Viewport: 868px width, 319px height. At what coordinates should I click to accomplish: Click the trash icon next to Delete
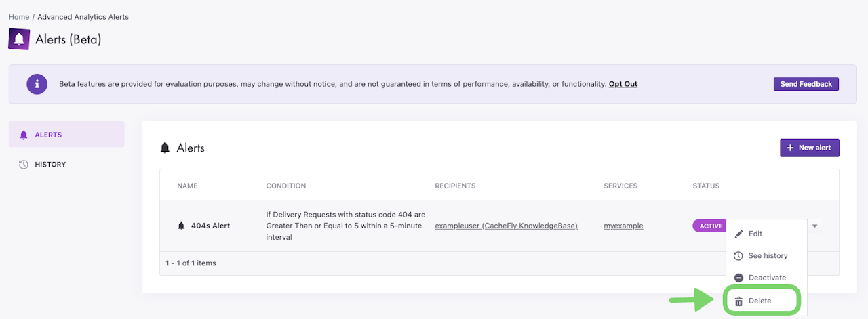point(739,301)
